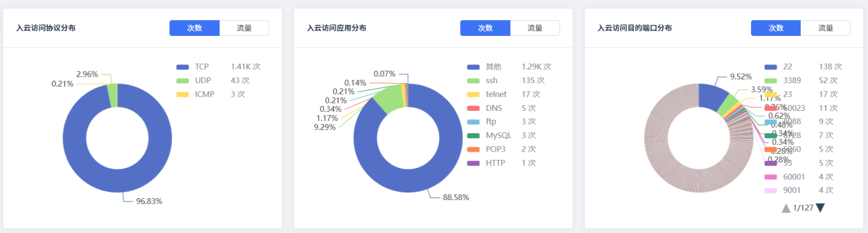Switch protocol distribution chart to 流量

244,28
